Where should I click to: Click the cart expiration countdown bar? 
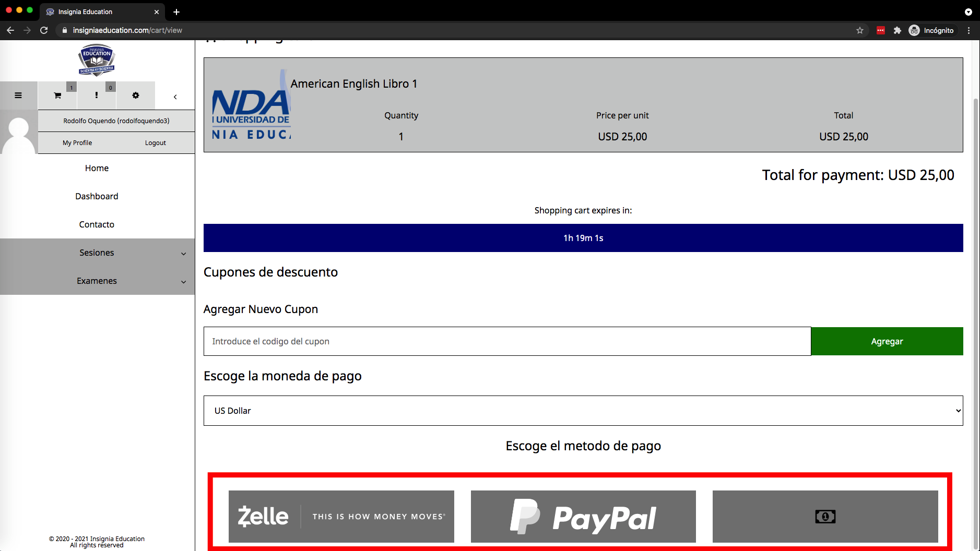click(x=583, y=238)
